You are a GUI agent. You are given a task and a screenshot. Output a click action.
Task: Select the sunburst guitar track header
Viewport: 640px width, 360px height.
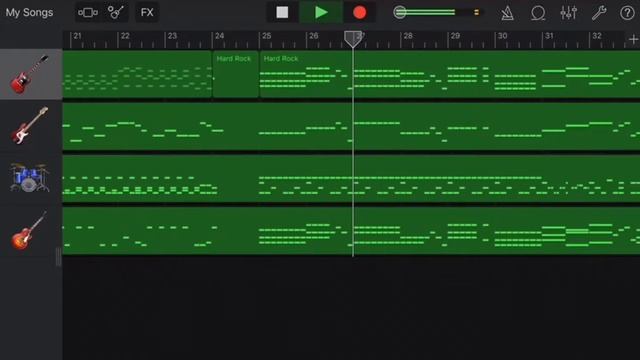tap(31, 230)
